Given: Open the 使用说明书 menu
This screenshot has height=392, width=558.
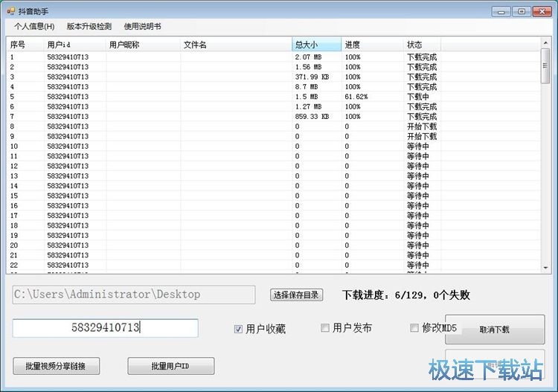Looking at the screenshot, I should click(142, 26).
